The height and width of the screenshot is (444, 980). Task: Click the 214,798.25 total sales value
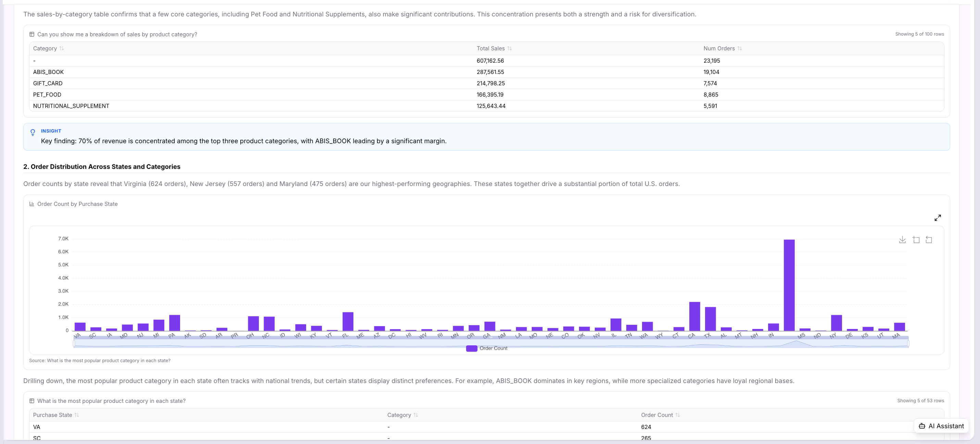(491, 83)
